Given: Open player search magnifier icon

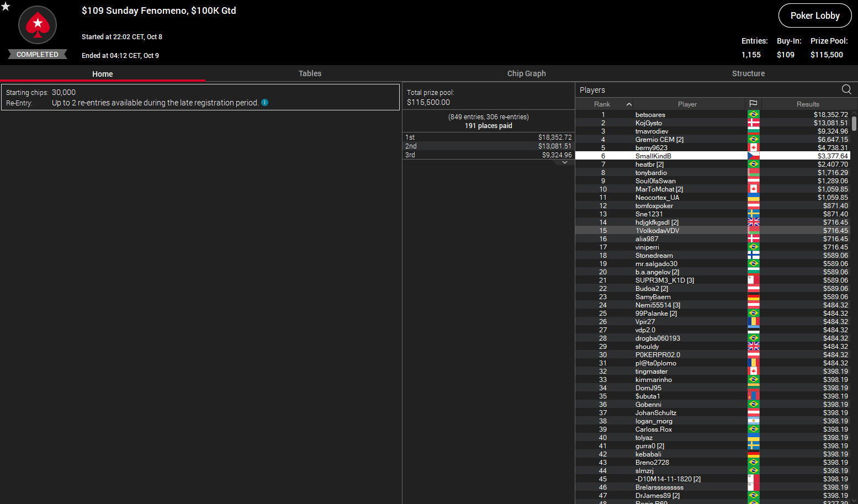Looking at the screenshot, I should [x=846, y=89].
